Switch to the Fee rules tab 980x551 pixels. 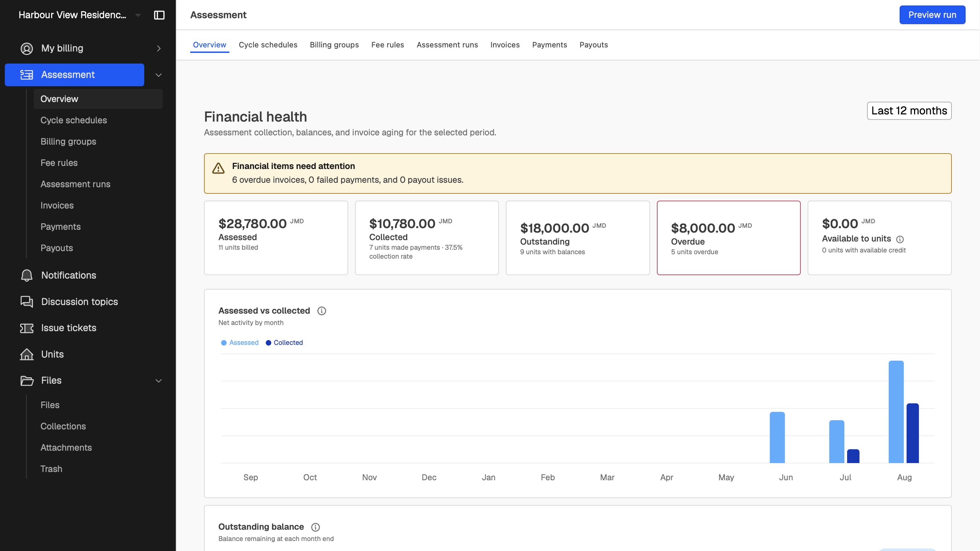pos(387,45)
